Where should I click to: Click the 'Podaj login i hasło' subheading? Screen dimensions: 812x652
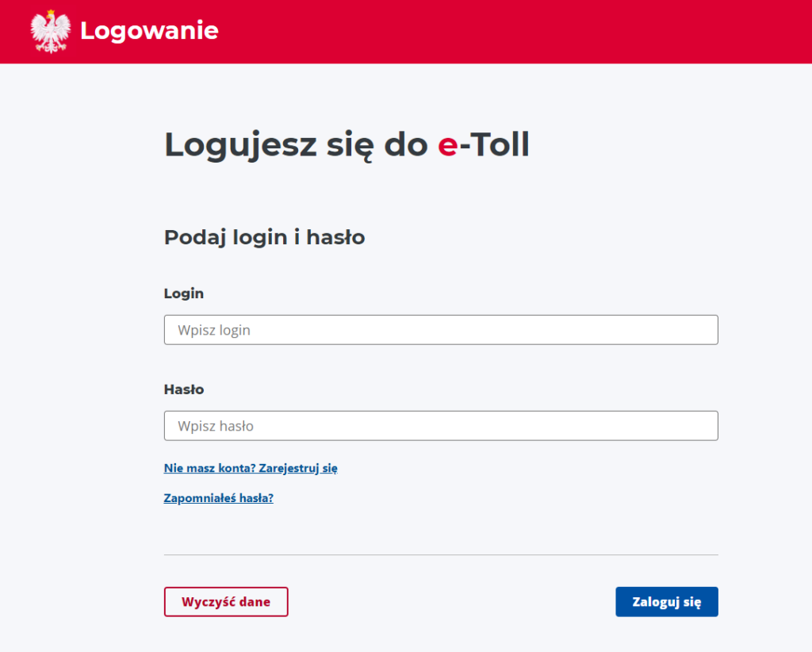265,238
